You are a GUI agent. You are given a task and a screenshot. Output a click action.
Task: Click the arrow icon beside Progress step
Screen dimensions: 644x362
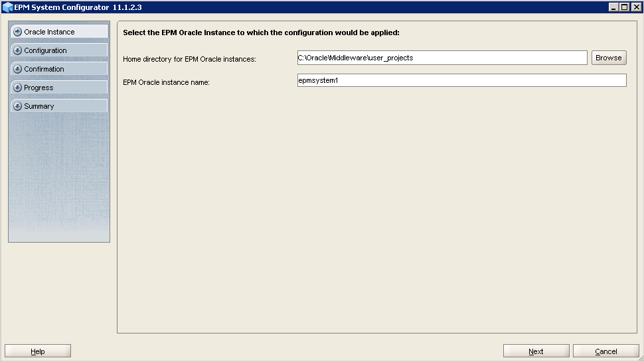(x=17, y=88)
